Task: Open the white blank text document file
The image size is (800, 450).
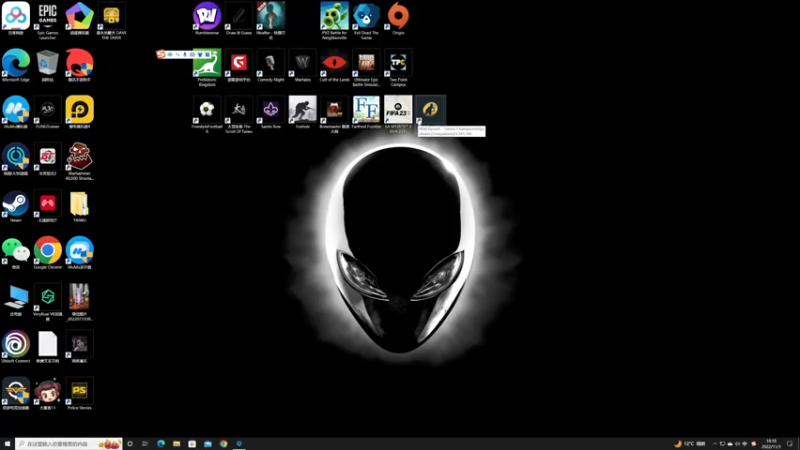Action: coord(47,347)
